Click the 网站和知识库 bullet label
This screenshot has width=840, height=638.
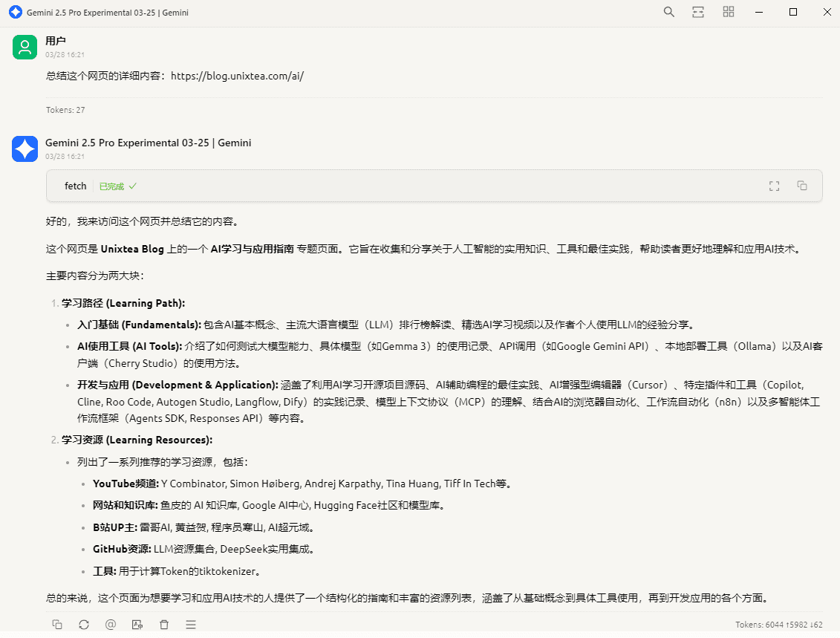(126, 506)
